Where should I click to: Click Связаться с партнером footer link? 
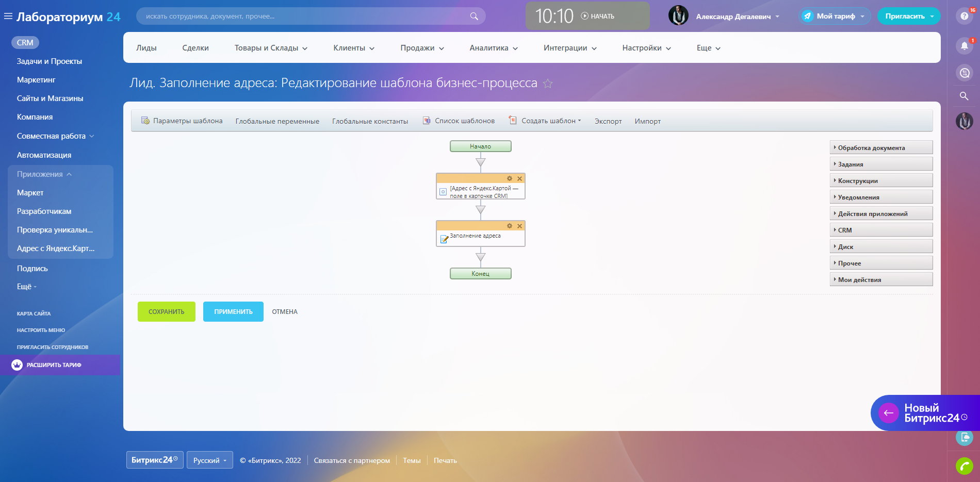coord(352,460)
